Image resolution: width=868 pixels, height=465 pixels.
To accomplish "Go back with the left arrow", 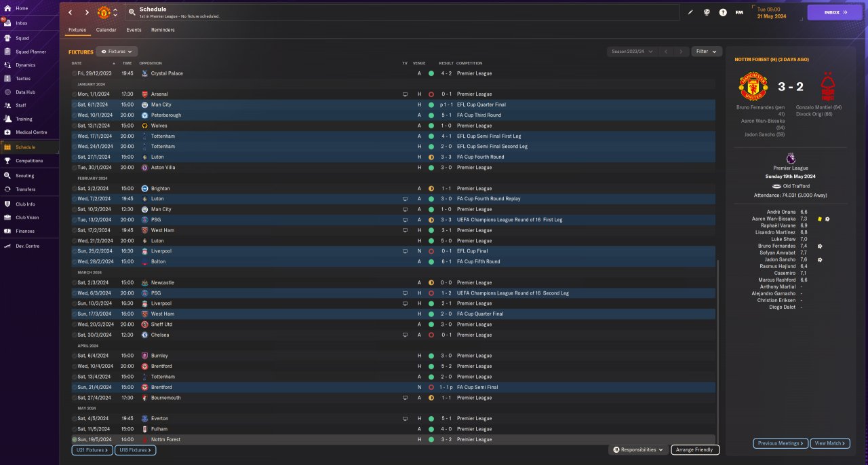I will coord(70,12).
